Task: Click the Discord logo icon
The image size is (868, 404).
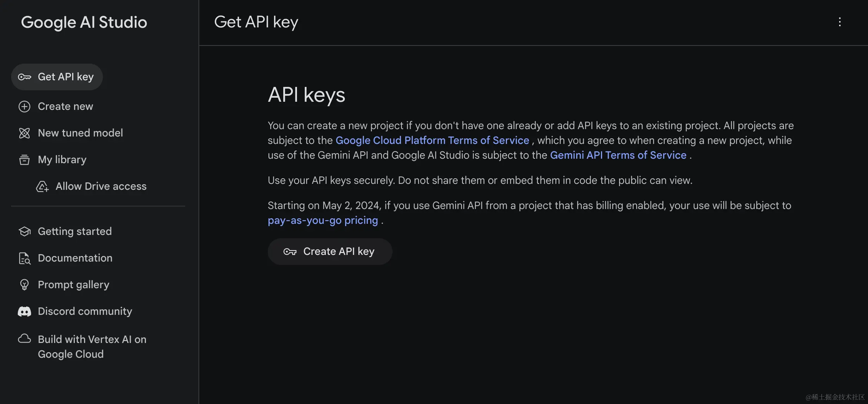Action: (24, 312)
